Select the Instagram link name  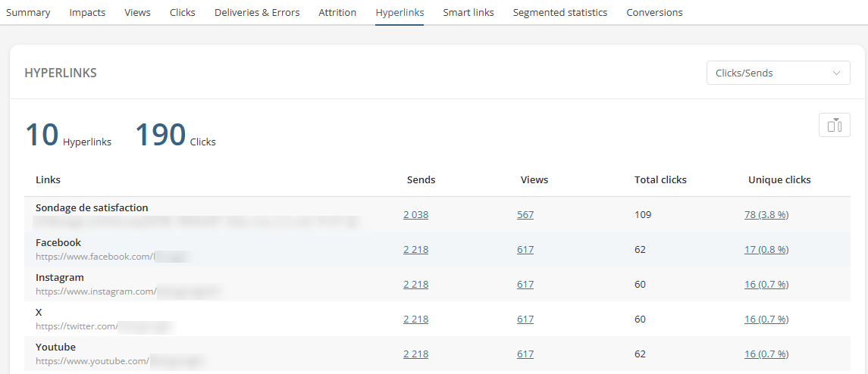click(x=60, y=277)
